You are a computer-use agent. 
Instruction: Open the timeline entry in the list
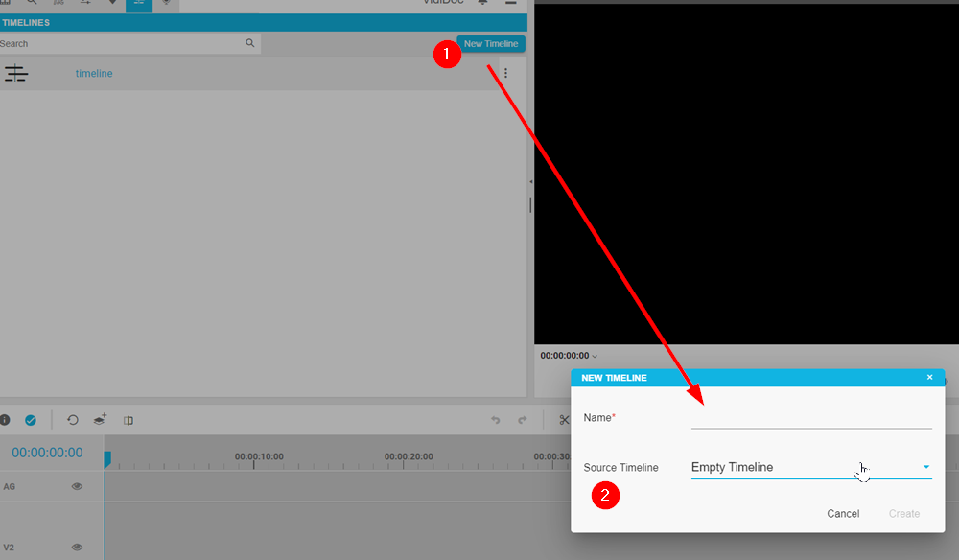click(94, 74)
